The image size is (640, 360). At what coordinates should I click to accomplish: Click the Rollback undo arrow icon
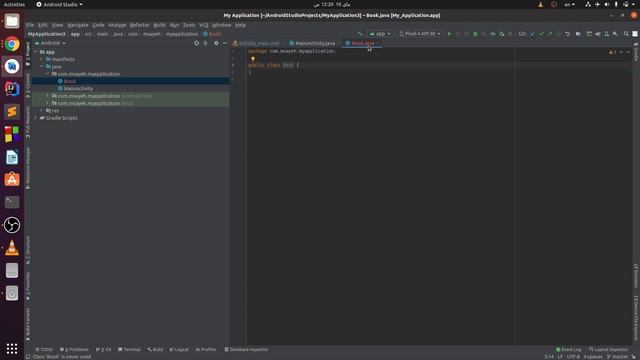click(567, 34)
